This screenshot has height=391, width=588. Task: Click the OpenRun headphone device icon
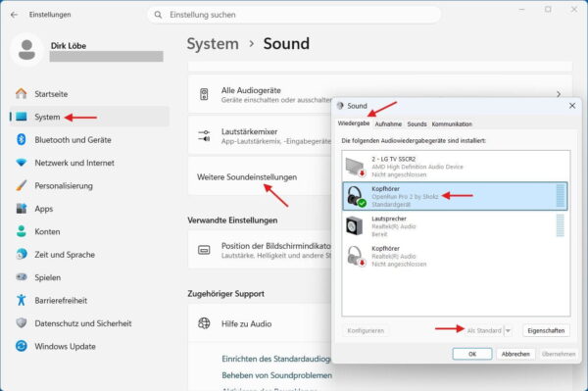(x=356, y=196)
